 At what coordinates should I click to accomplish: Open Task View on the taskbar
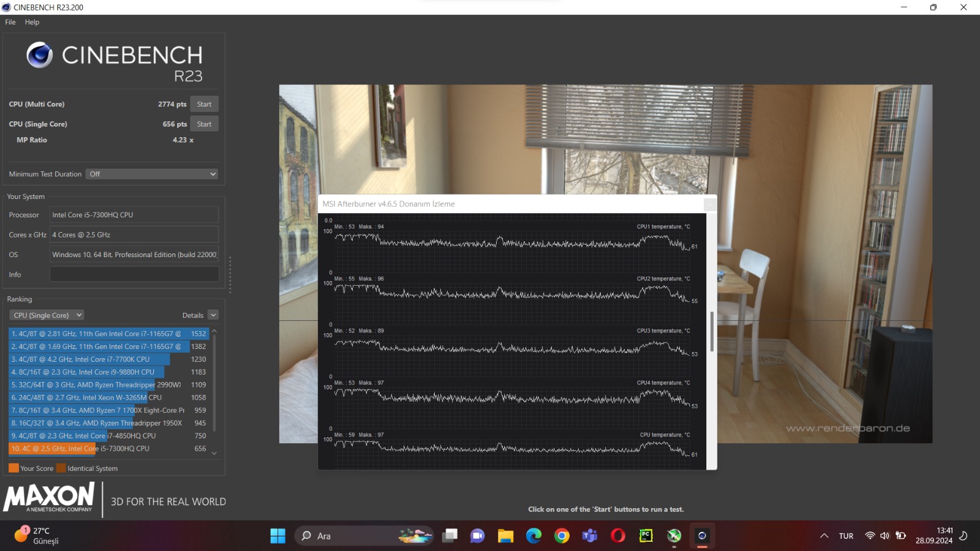pyautogui.click(x=450, y=536)
